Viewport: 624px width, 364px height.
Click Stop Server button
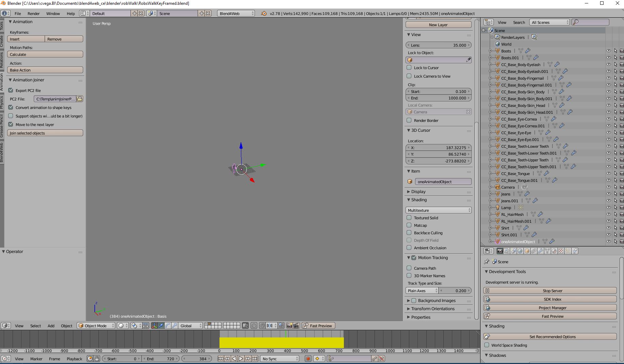pyautogui.click(x=550, y=290)
